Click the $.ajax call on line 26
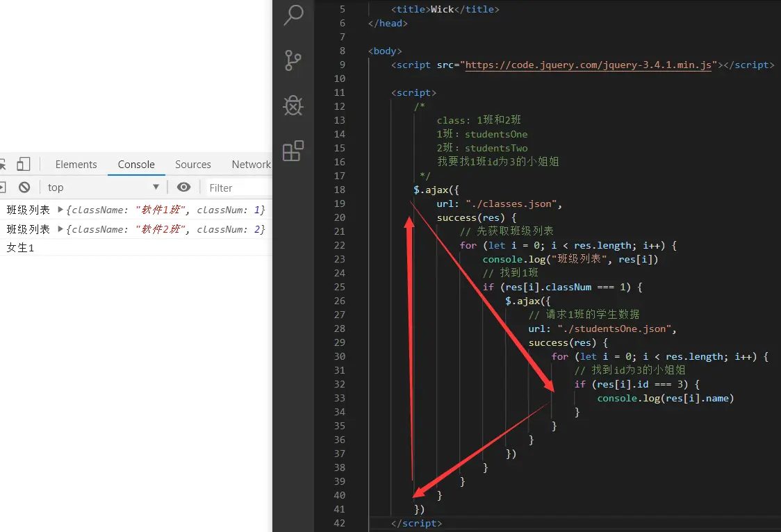 click(528, 301)
